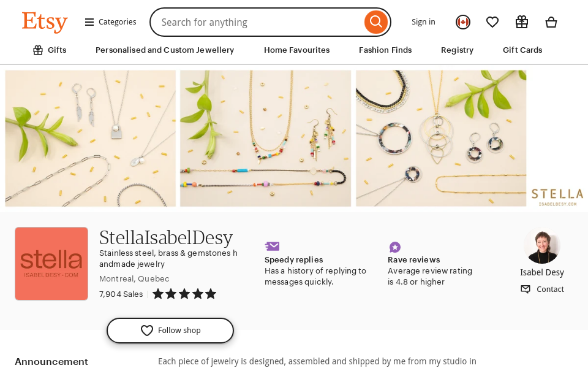
Task: Change region using the Canadian flag icon
Action: pyautogui.click(x=462, y=22)
